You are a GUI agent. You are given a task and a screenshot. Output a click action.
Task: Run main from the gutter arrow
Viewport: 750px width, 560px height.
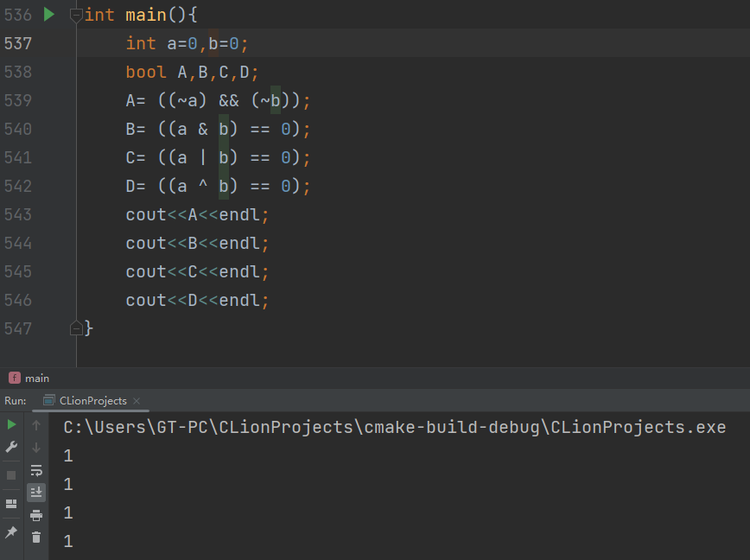(x=48, y=15)
